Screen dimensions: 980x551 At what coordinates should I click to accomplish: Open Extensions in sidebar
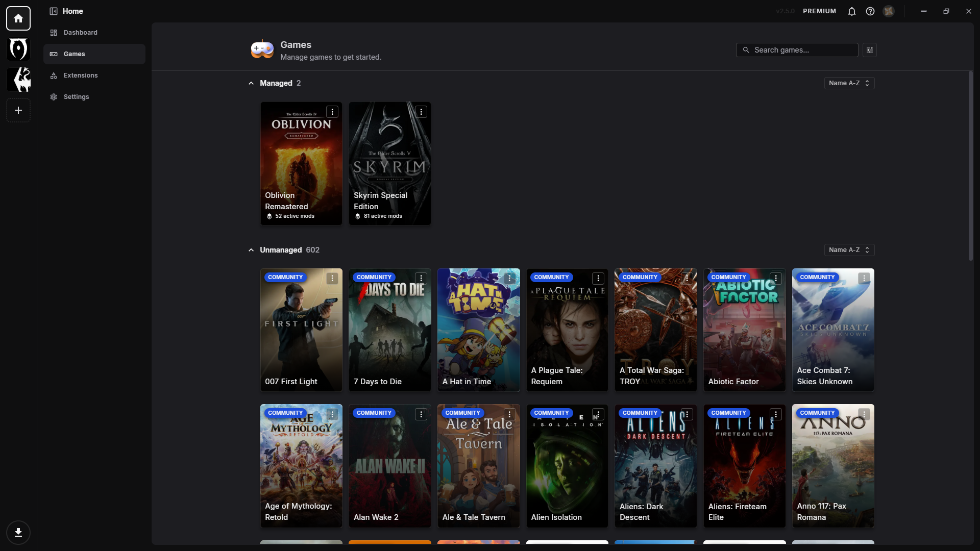pos(94,76)
